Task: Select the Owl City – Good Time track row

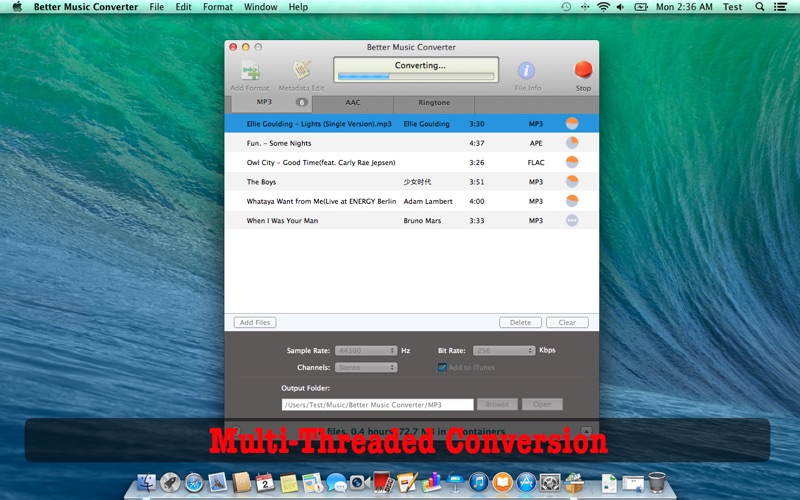Action: (x=412, y=162)
